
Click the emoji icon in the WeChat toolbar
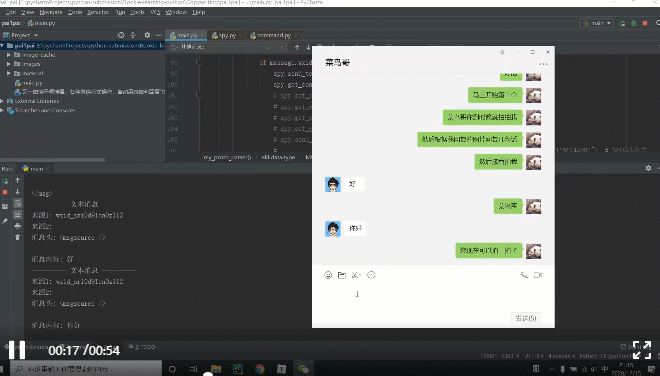[x=328, y=275]
